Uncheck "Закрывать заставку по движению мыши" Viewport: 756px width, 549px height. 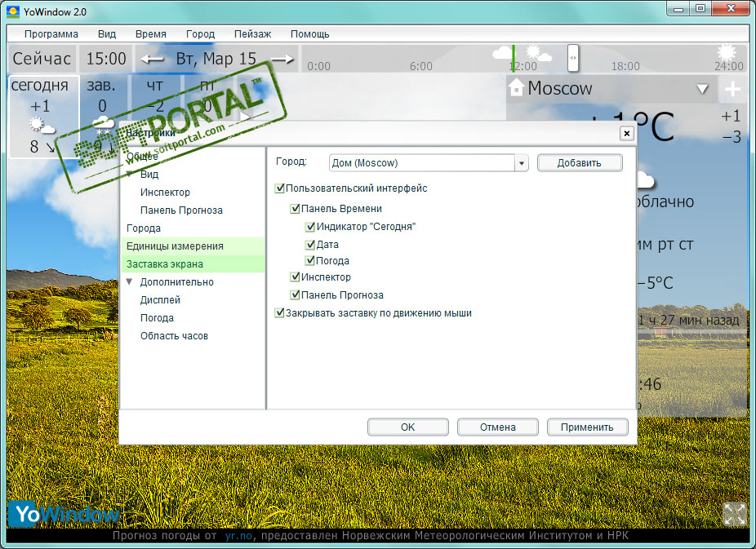tap(280, 313)
